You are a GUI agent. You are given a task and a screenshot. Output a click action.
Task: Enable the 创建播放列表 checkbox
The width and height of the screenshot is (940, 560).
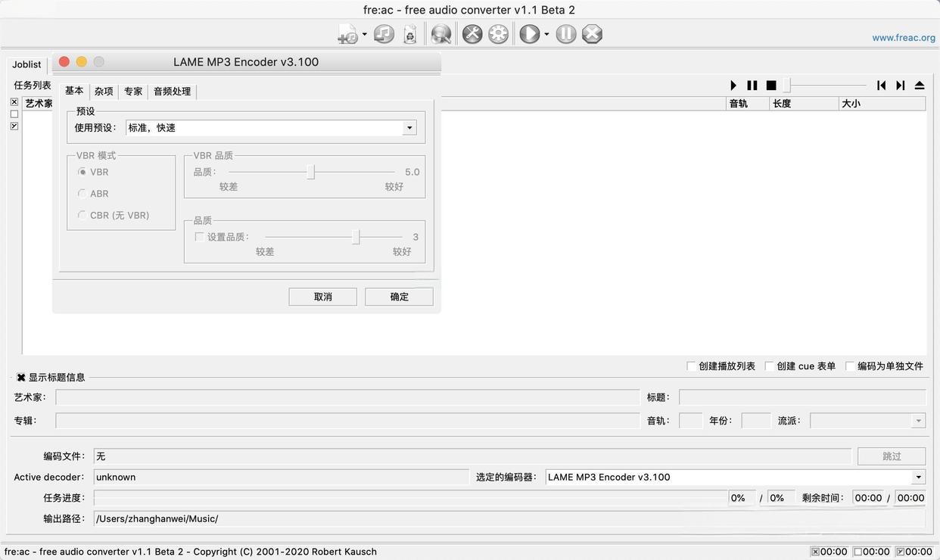[x=691, y=366]
